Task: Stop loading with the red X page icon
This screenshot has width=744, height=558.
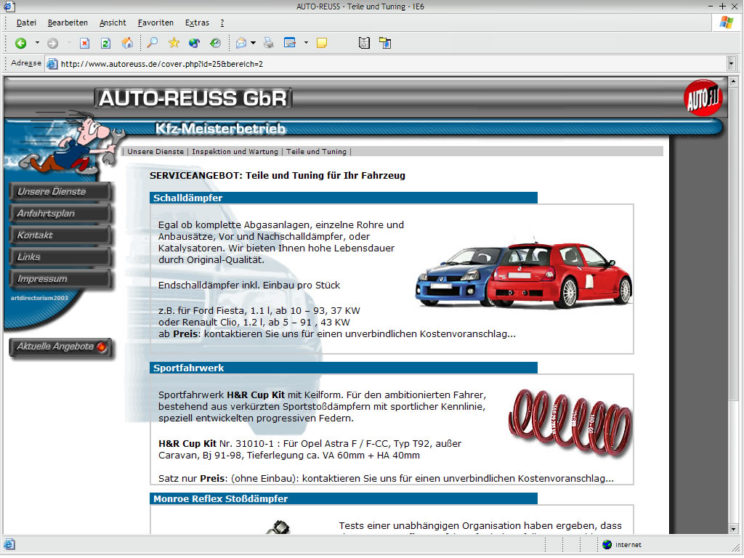Action: [84, 43]
